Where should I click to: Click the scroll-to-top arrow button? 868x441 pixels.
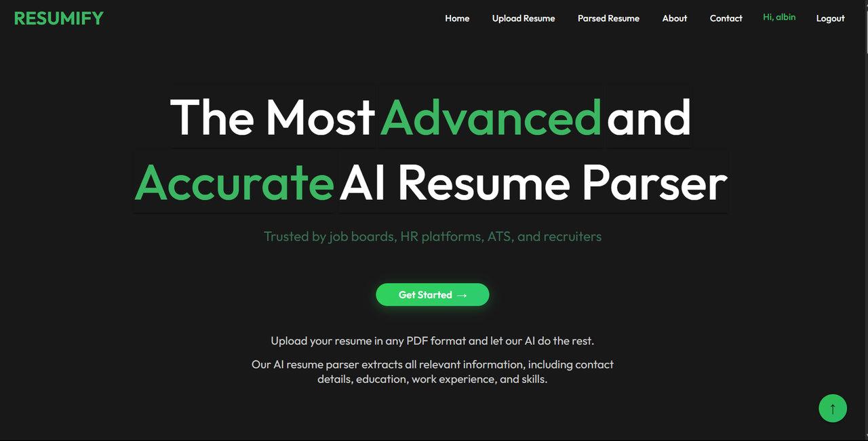tap(833, 408)
